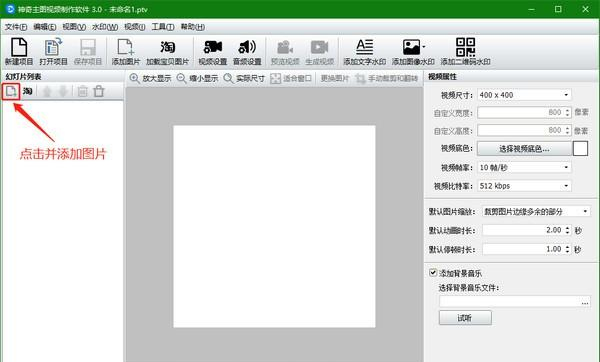Open the dropdown arrow beside 添加图像水印

pos(424,47)
